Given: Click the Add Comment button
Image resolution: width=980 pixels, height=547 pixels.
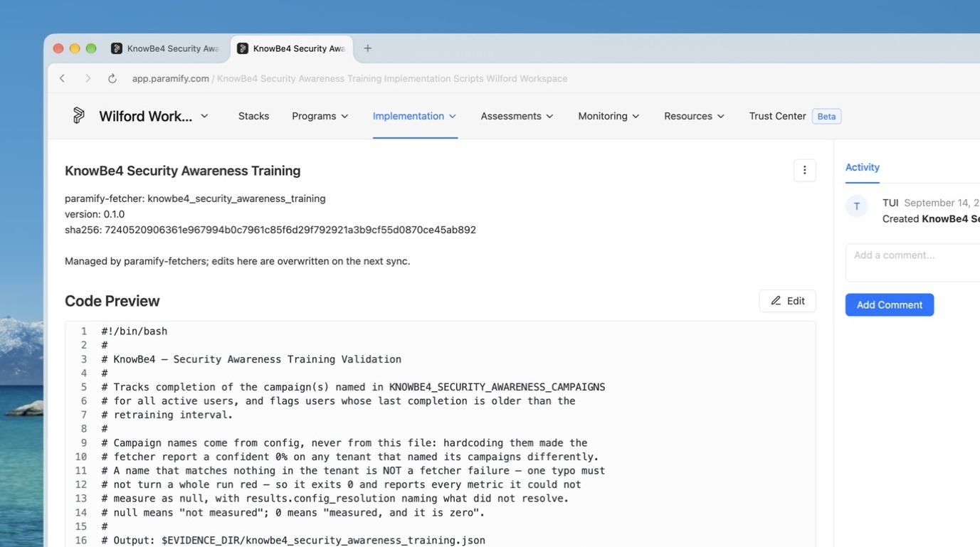Looking at the screenshot, I should pyautogui.click(x=889, y=304).
